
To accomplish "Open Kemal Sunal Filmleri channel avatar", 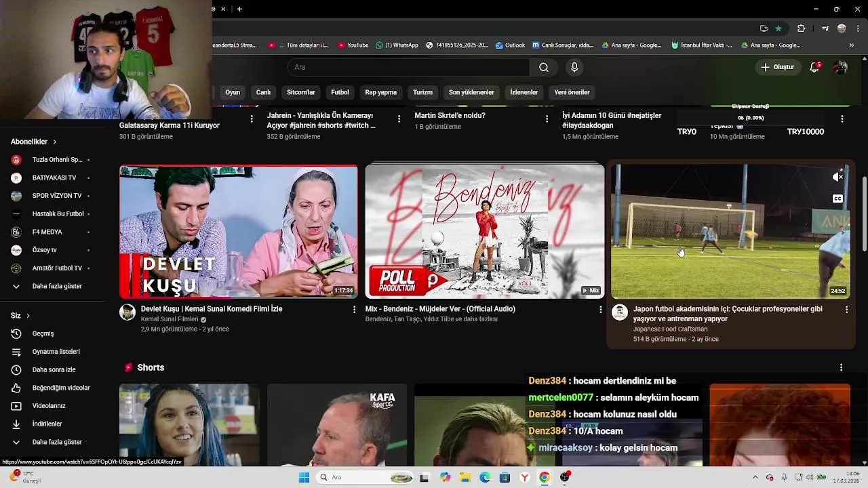I will tap(127, 312).
